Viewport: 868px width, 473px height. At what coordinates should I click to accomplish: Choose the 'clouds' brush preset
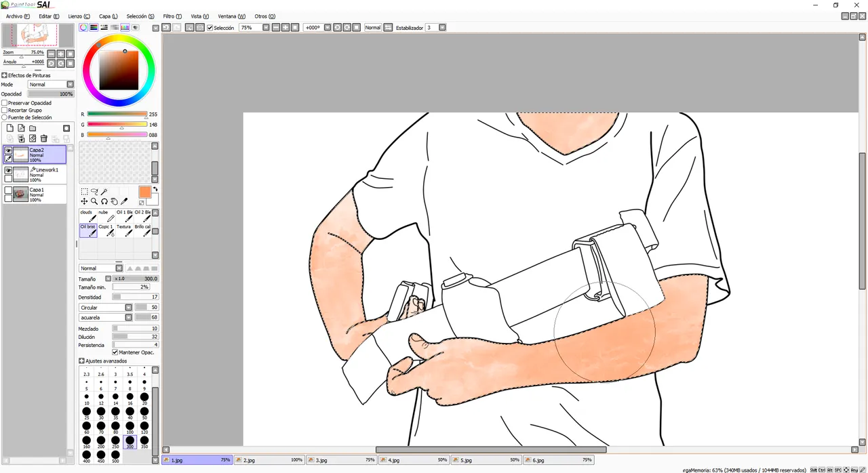point(88,215)
